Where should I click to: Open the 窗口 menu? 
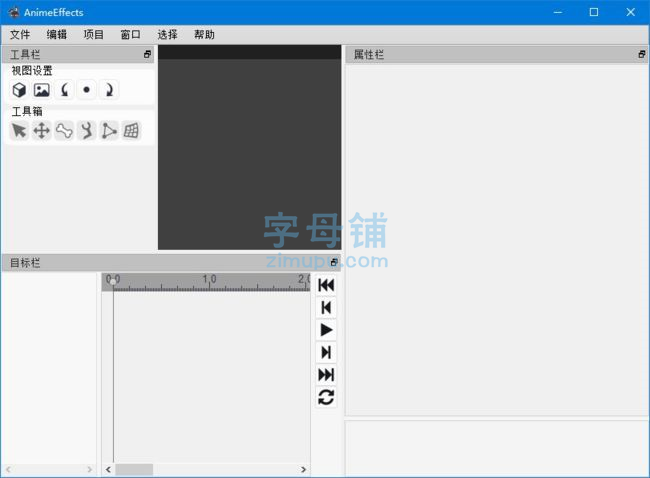(x=131, y=34)
